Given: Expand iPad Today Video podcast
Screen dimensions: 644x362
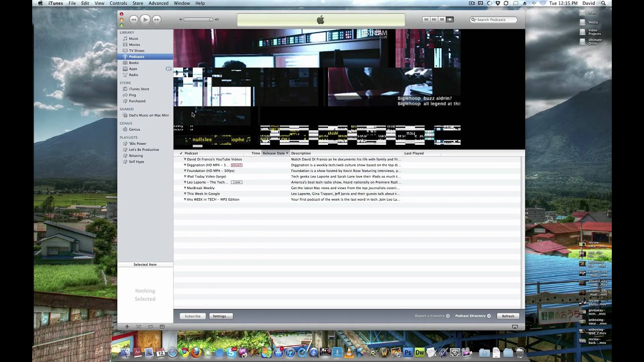Looking at the screenshot, I should (x=185, y=176).
